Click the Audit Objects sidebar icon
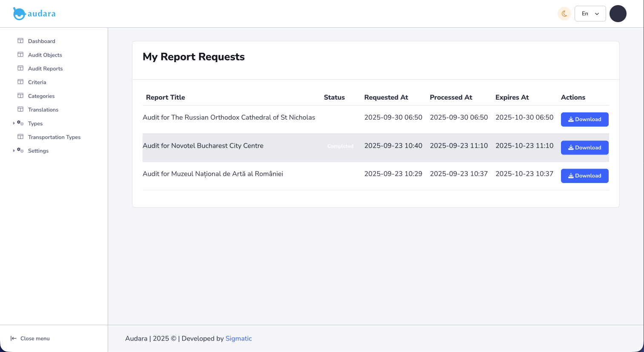Screen dimensions: 644x352 20,54
